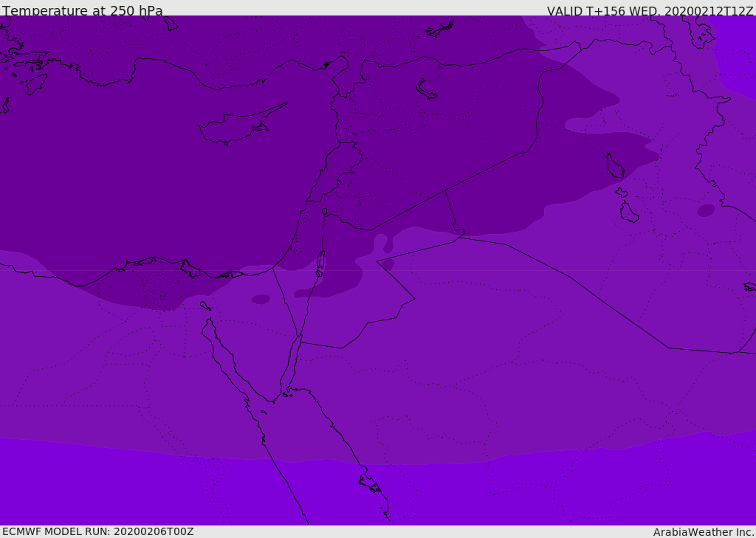This screenshot has width=756, height=538.
Task: Click the large lake in central Iraq
Action: point(615,166)
